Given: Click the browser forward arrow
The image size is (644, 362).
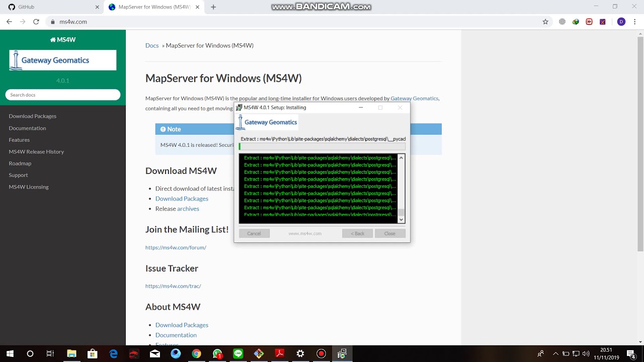Looking at the screenshot, I should pos(23,22).
